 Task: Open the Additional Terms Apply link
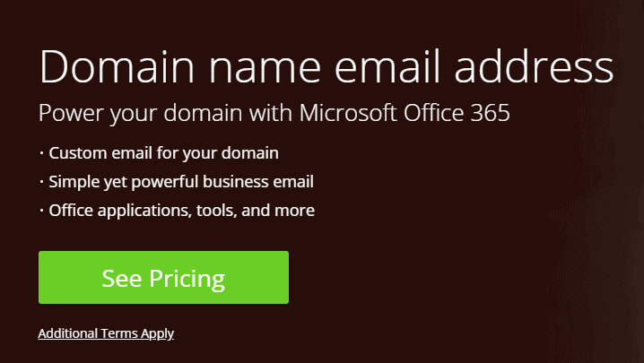tap(106, 333)
